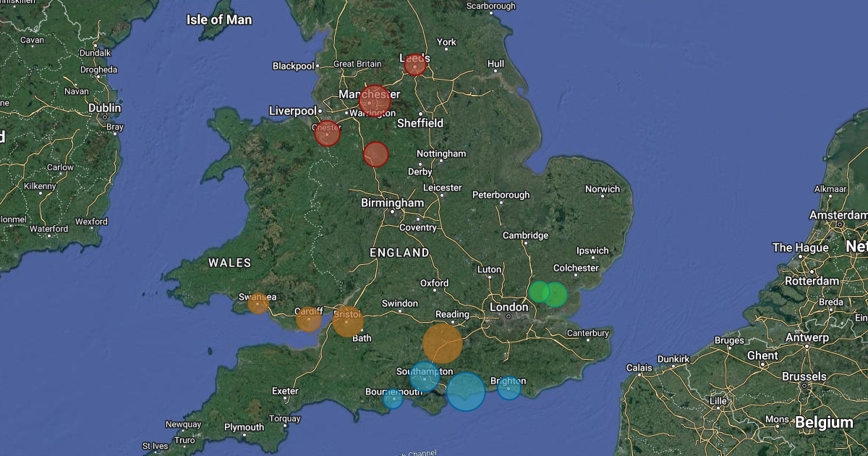Select the Norwich label
The width and height of the screenshot is (868, 456).
[x=603, y=189]
